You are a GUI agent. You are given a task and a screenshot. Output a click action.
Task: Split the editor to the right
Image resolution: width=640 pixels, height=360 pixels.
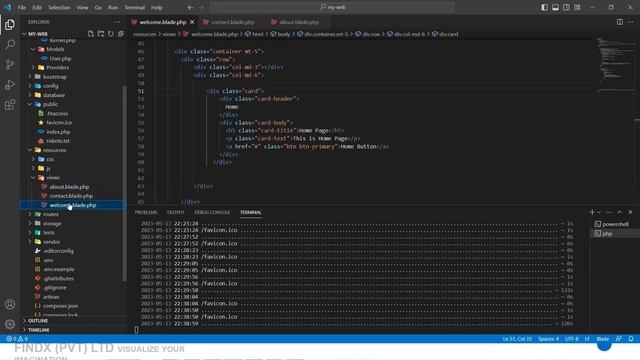click(x=620, y=22)
